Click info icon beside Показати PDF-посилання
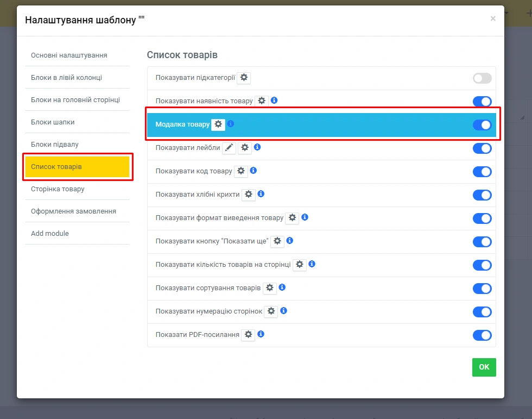The height and width of the screenshot is (419, 532). pos(261,334)
